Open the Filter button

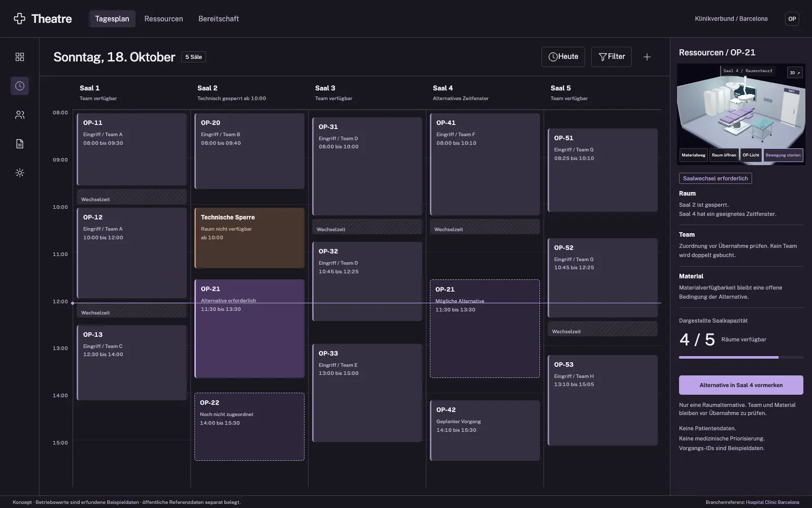click(612, 57)
